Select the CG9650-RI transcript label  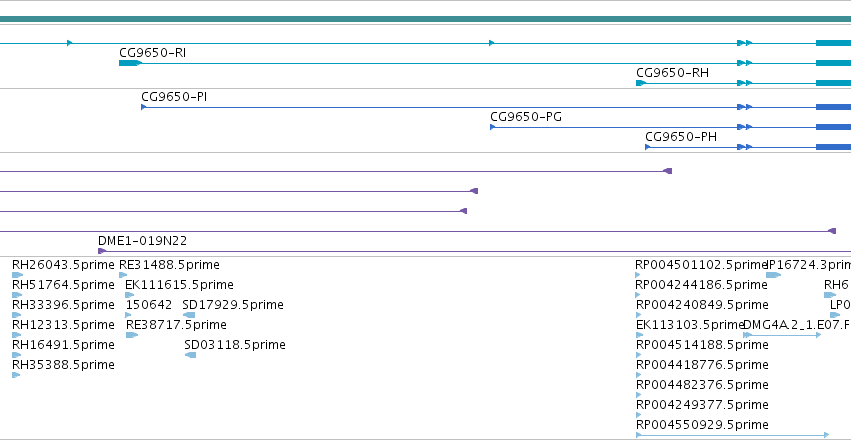pyautogui.click(x=153, y=53)
